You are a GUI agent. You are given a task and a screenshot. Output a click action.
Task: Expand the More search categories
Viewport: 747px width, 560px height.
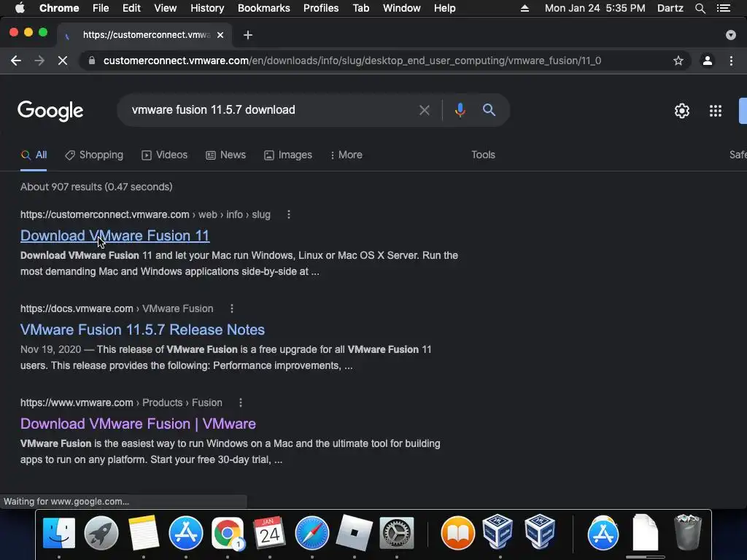[x=347, y=155]
